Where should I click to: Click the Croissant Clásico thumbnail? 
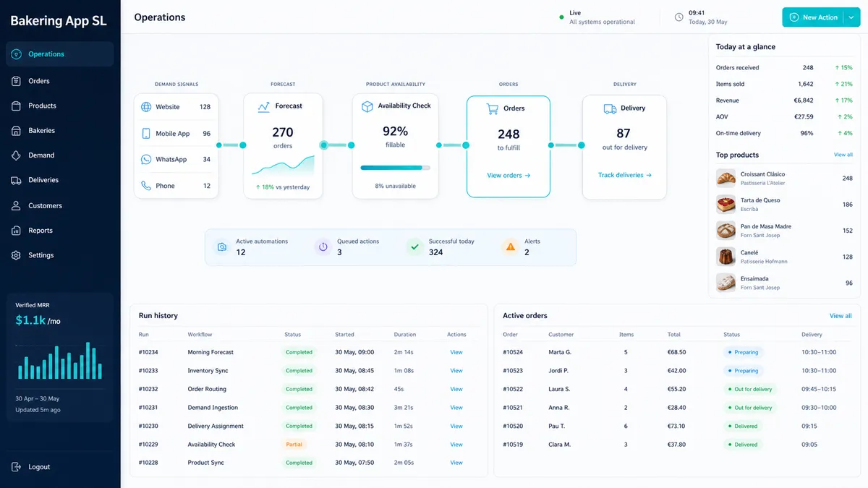[726, 179]
